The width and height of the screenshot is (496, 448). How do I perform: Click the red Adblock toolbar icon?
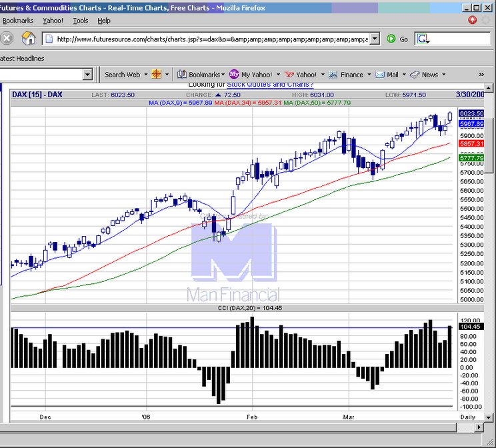(x=472, y=20)
